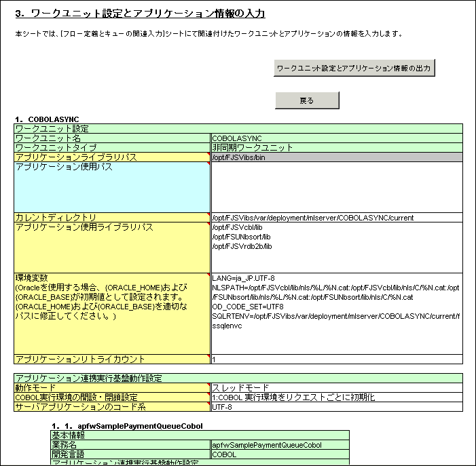The image size is (476, 466).
Task: Click the COBOLASYNC work unit name cell
Action: click(337, 138)
